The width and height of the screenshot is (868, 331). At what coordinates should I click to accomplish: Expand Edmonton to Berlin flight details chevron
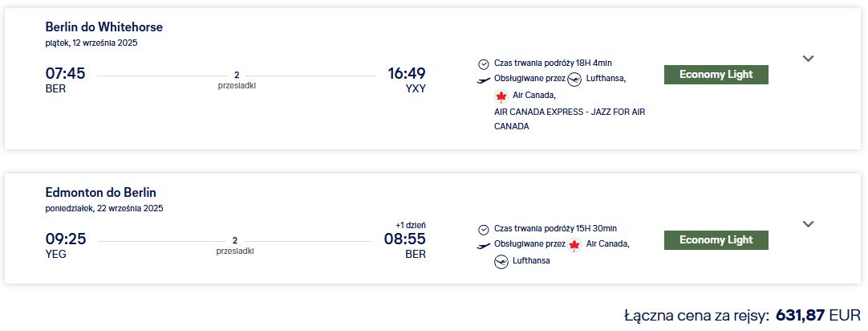[808, 224]
